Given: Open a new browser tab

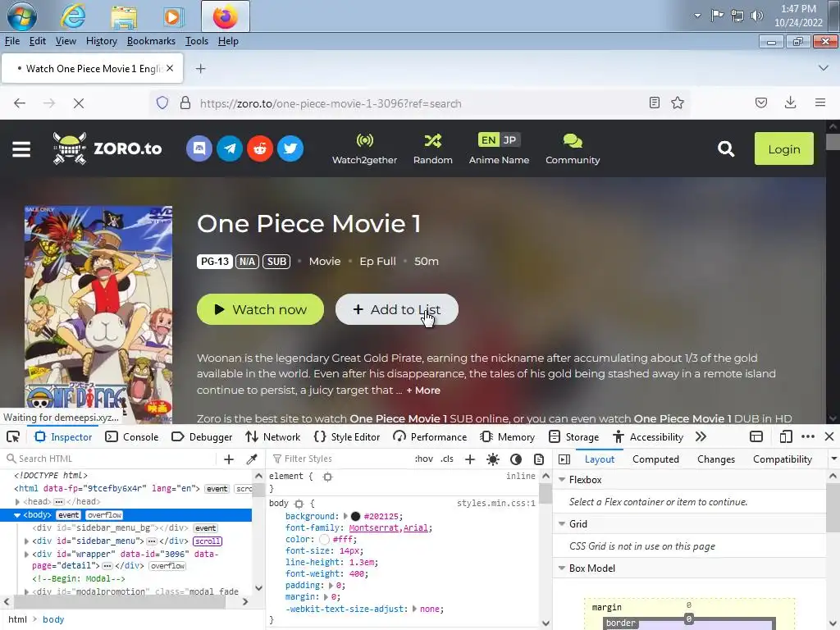Looking at the screenshot, I should (x=200, y=68).
